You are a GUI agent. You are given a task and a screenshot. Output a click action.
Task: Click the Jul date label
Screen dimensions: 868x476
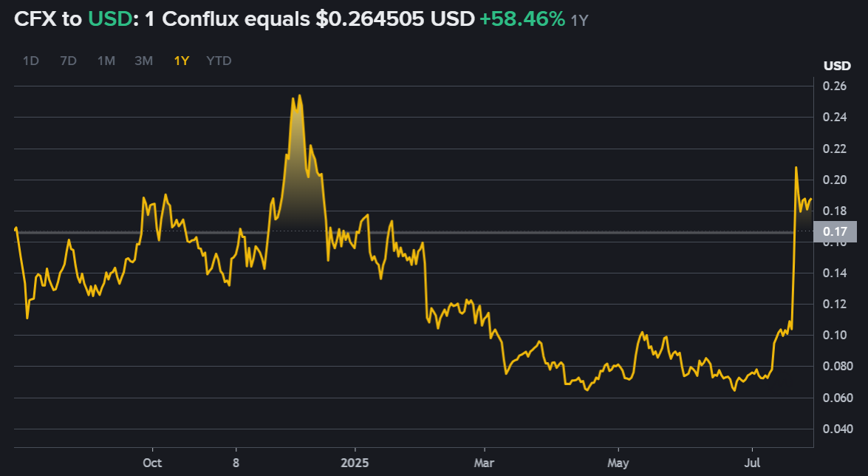[752, 463]
